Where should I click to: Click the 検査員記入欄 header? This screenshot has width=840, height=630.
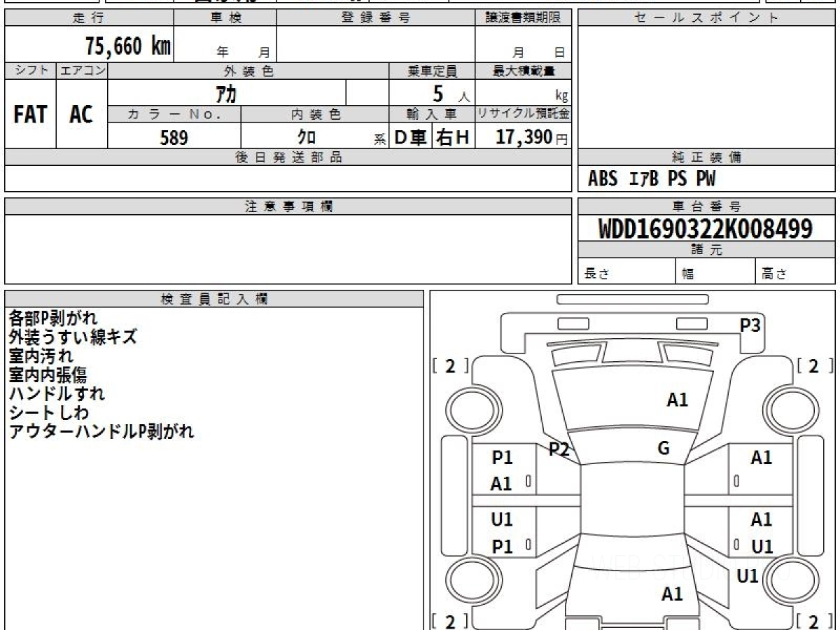[x=214, y=299]
